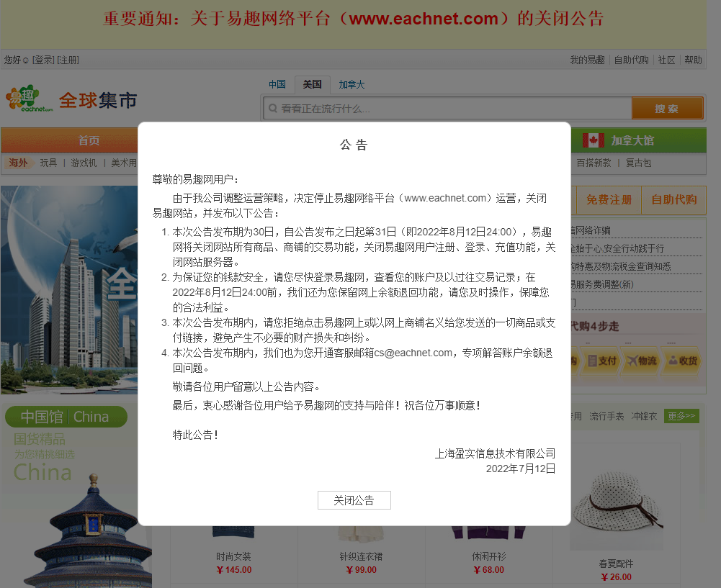
Task: Focus the 看看正在流行什么 search field
Action: tap(447, 109)
